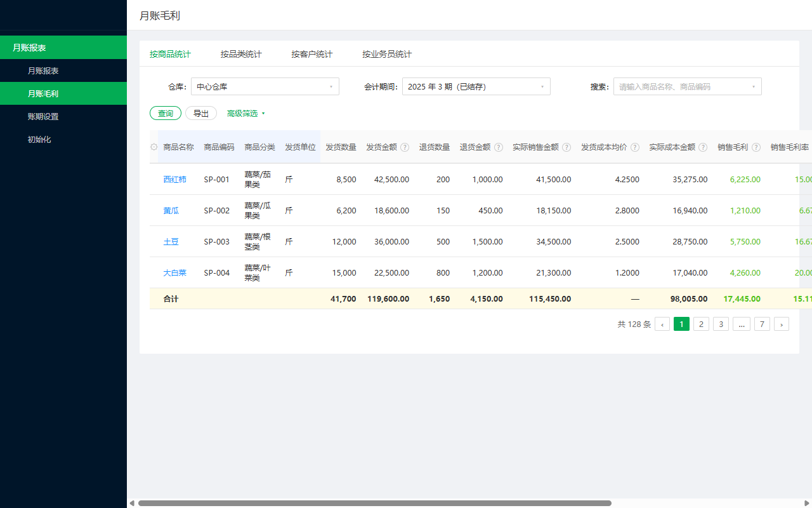Show help tooltip for 发货成本均价 column

pos(635,147)
